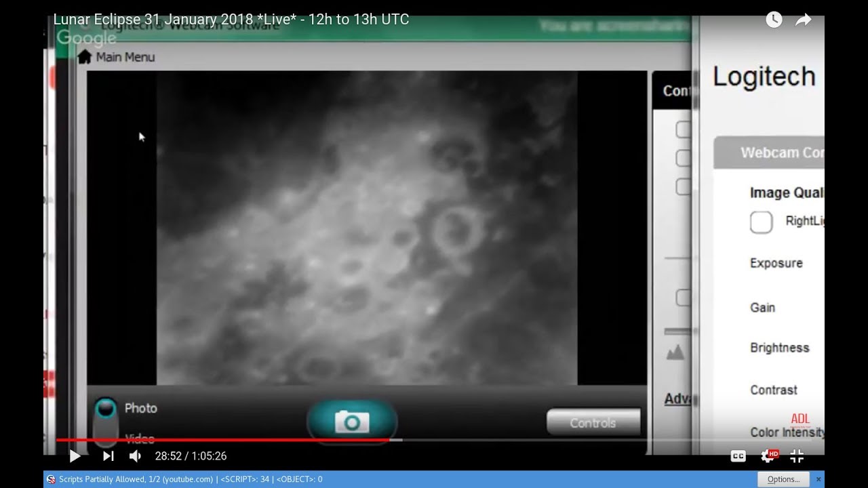Screen dimensions: 868x488
Task: Click the Gain label
Action: click(762, 307)
